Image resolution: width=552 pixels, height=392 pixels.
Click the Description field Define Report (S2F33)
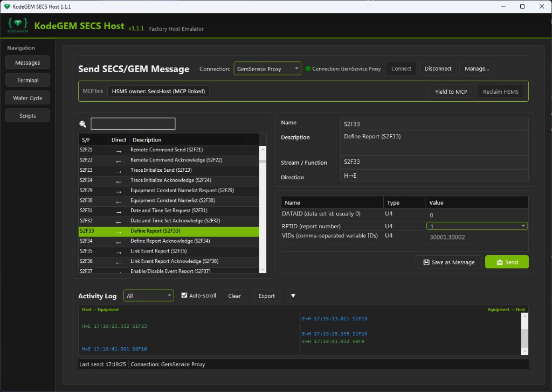434,142
